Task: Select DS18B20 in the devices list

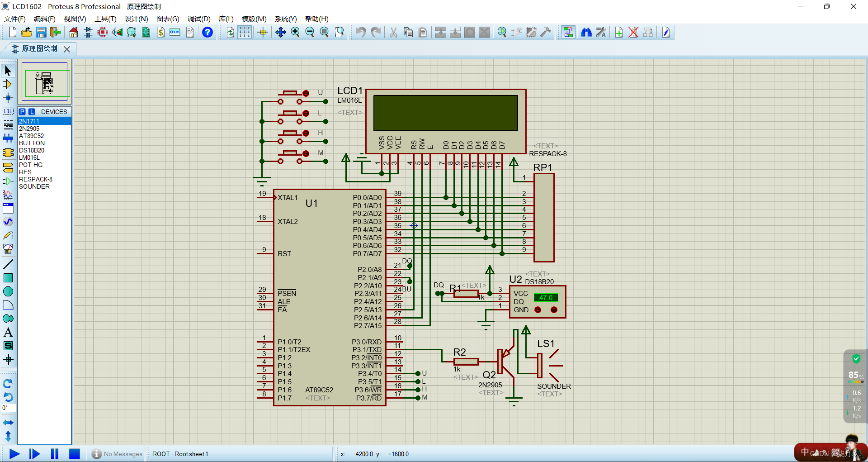Action: click(x=44, y=150)
